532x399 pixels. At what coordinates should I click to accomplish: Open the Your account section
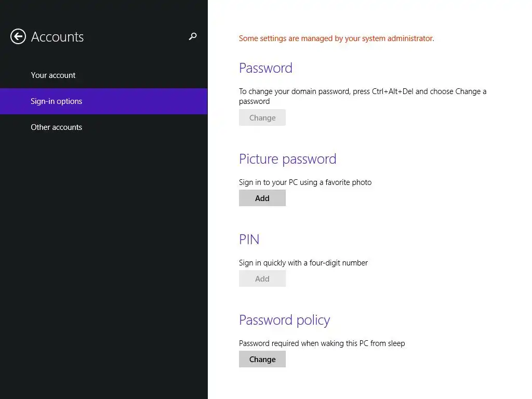coord(53,75)
